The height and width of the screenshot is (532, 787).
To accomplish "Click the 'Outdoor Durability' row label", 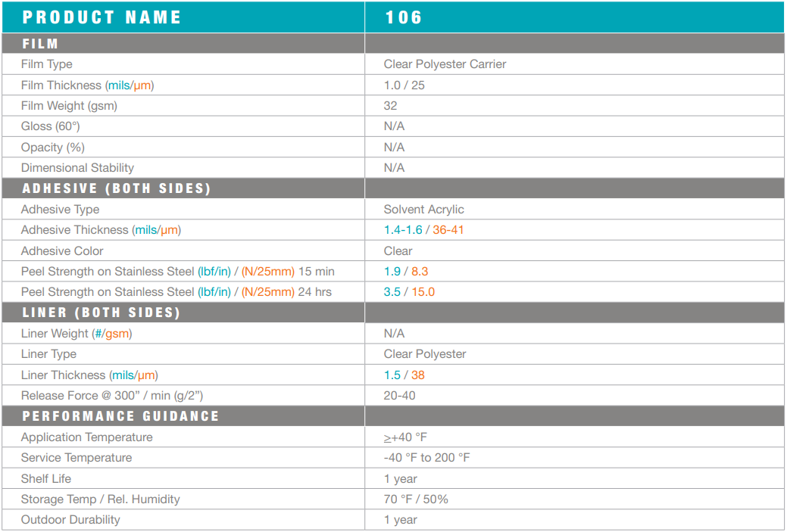I will click(x=70, y=520).
